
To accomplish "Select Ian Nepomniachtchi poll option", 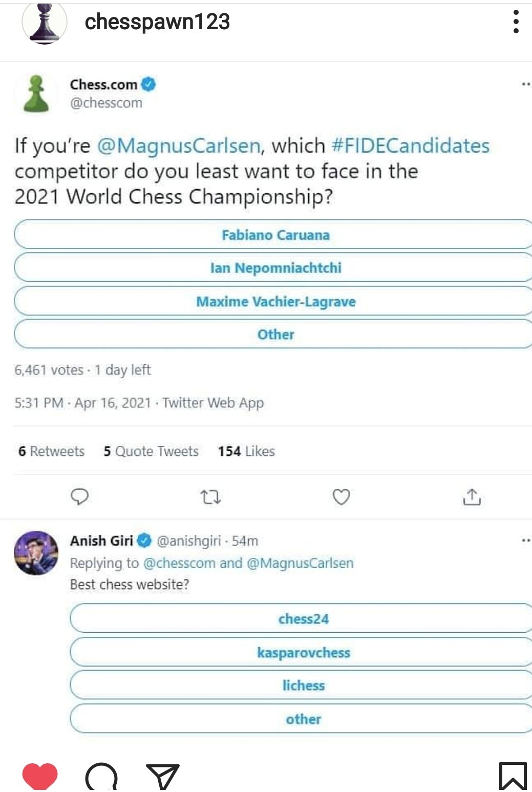I will (x=275, y=268).
